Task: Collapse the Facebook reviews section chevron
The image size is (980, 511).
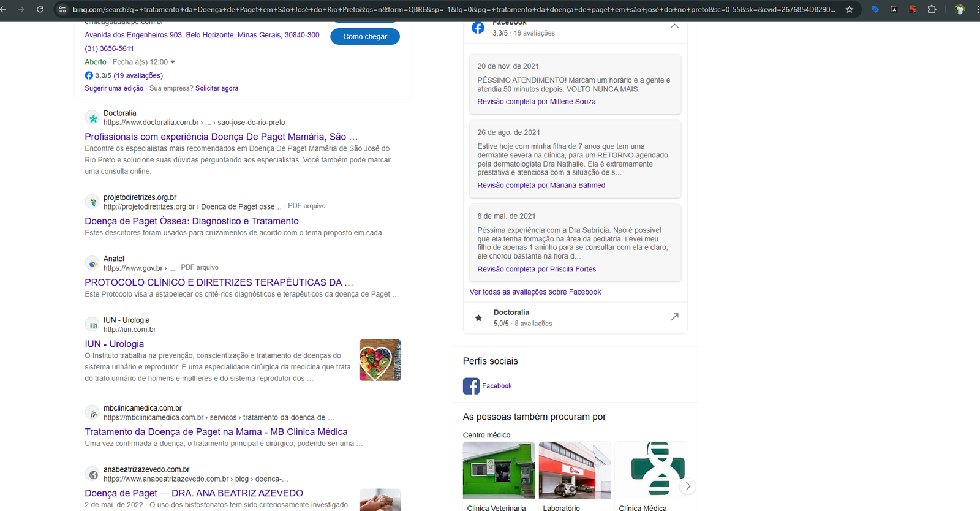Action: click(674, 26)
